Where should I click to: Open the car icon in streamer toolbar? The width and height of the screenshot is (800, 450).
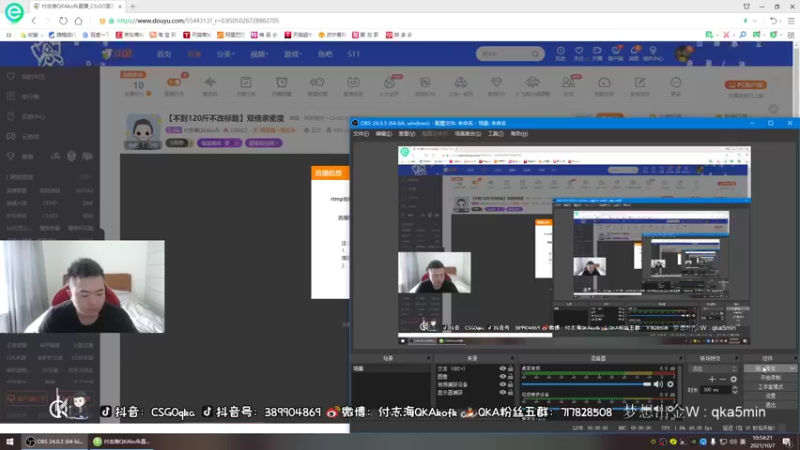[461, 82]
